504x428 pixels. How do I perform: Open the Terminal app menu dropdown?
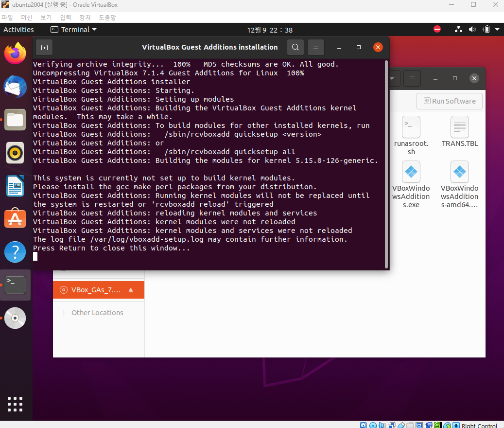coord(73,30)
